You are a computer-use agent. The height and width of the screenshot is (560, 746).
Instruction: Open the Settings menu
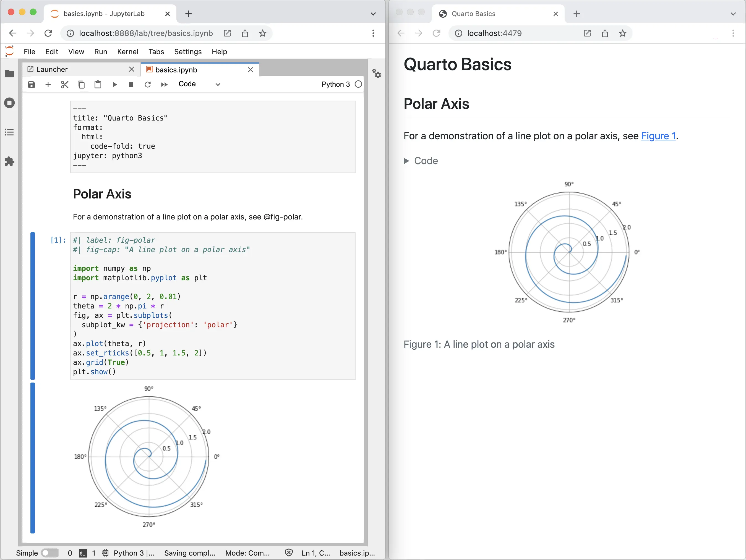pos(188,52)
